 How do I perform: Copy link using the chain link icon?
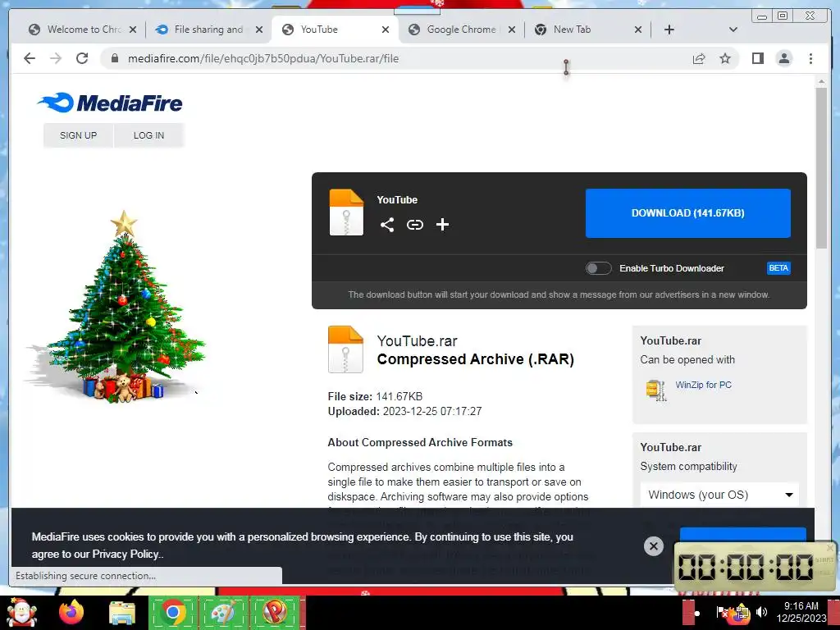click(414, 225)
